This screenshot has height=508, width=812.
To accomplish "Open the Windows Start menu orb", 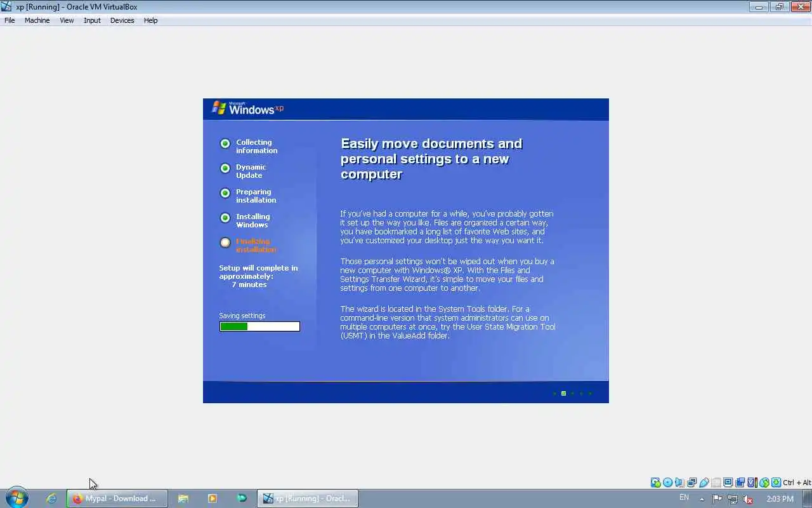I will pyautogui.click(x=17, y=498).
